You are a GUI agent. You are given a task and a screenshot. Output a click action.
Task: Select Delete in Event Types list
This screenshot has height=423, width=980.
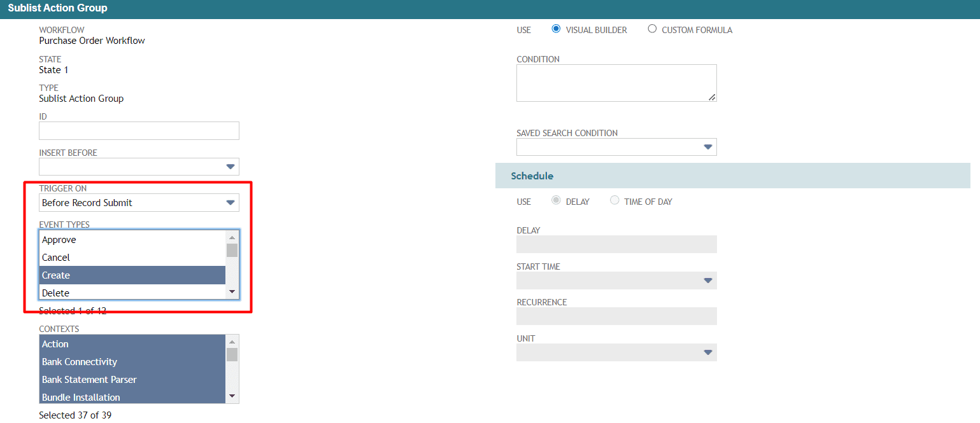tap(132, 293)
